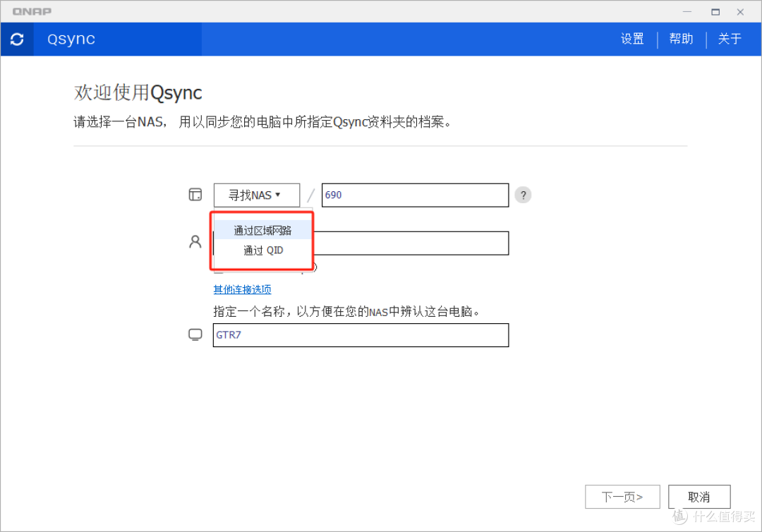Choose 通过 QID option
The width and height of the screenshot is (762, 532).
click(262, 250)
